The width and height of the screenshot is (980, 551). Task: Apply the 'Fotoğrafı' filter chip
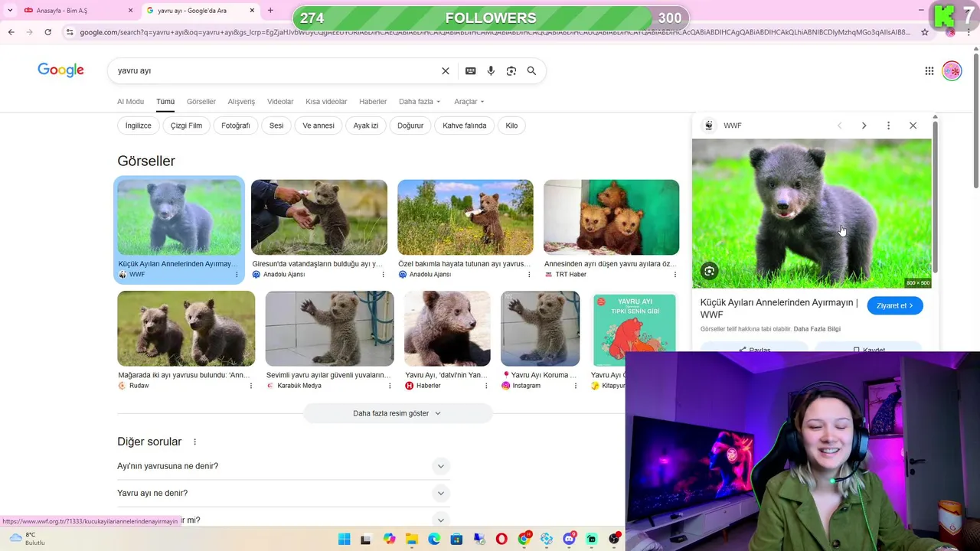pos(236,126)
